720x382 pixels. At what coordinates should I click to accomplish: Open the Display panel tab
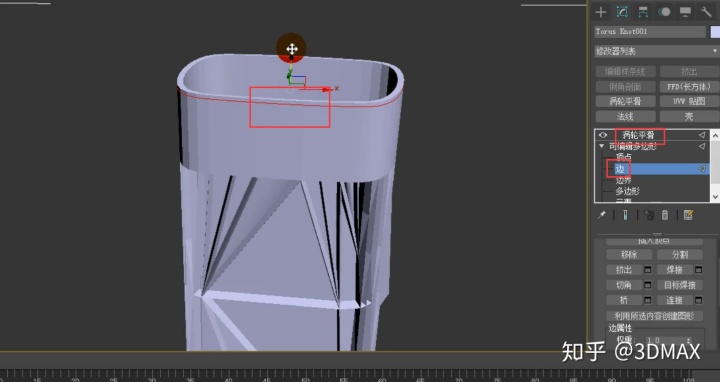point(685,12)
